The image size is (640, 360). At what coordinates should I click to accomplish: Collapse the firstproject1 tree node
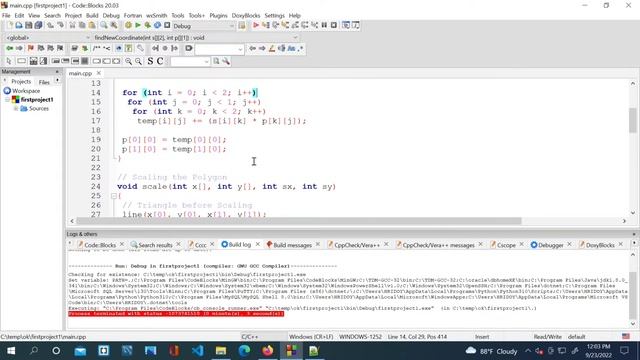coord(7,100)
